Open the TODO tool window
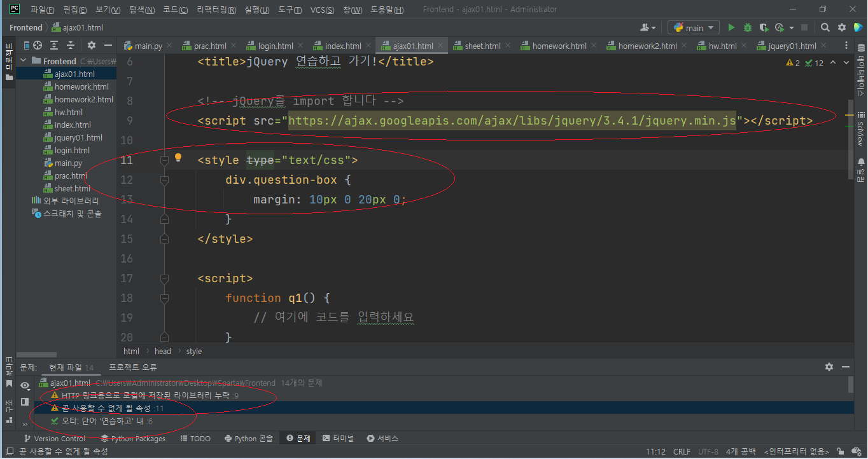The height and width of the screenshot is (459, 868). [195, 439]
